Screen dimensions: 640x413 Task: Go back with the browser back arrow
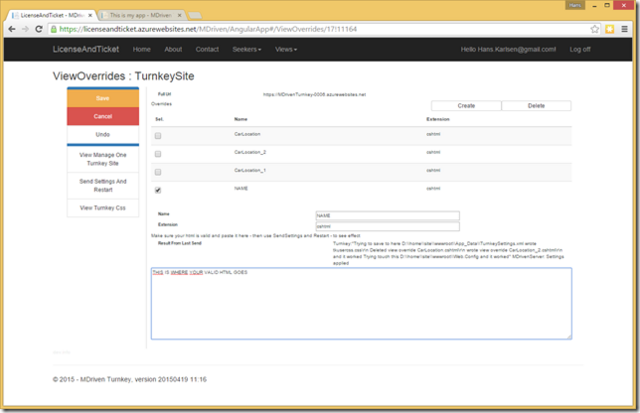click(x=12, y=29)
